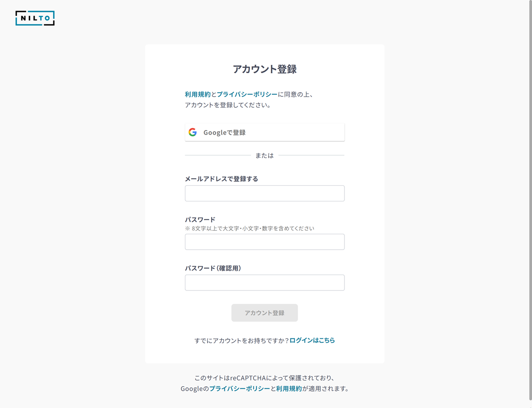Focus the パスワード（確認用） input field
Image resolution: width=532 pixels, height=408 pixels.
click(265, 283)
